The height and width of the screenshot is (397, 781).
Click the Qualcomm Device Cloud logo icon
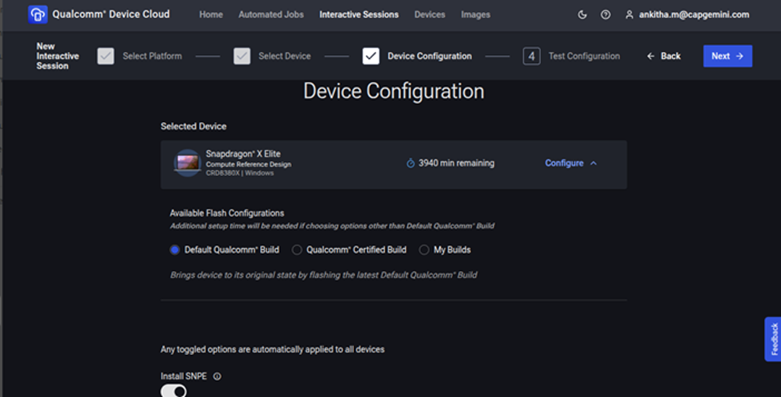(x=37, y=14)
